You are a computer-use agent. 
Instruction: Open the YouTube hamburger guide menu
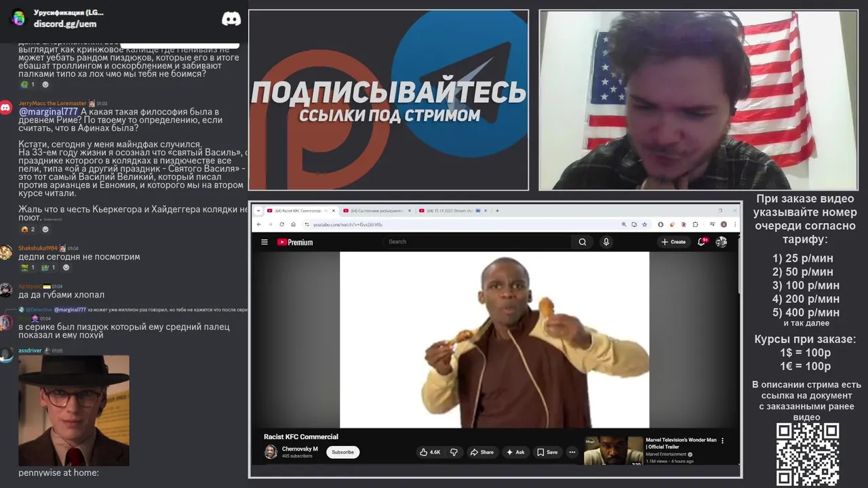click(x=264, y=242)
